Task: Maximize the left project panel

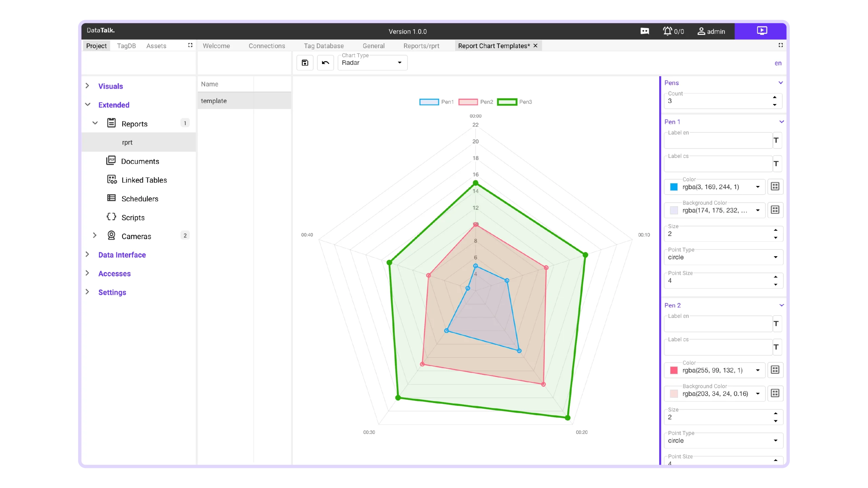Action: click(x=190, y=45)
